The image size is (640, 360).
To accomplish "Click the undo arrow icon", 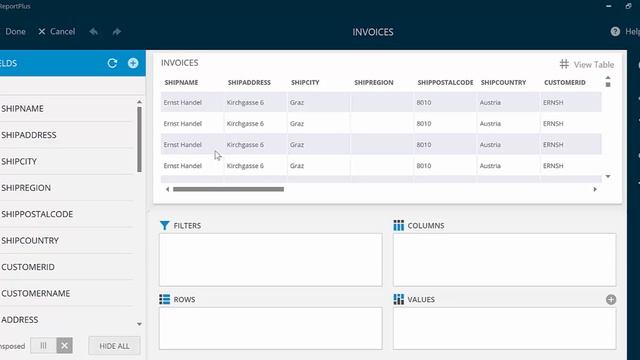I will tap(94, 31).
